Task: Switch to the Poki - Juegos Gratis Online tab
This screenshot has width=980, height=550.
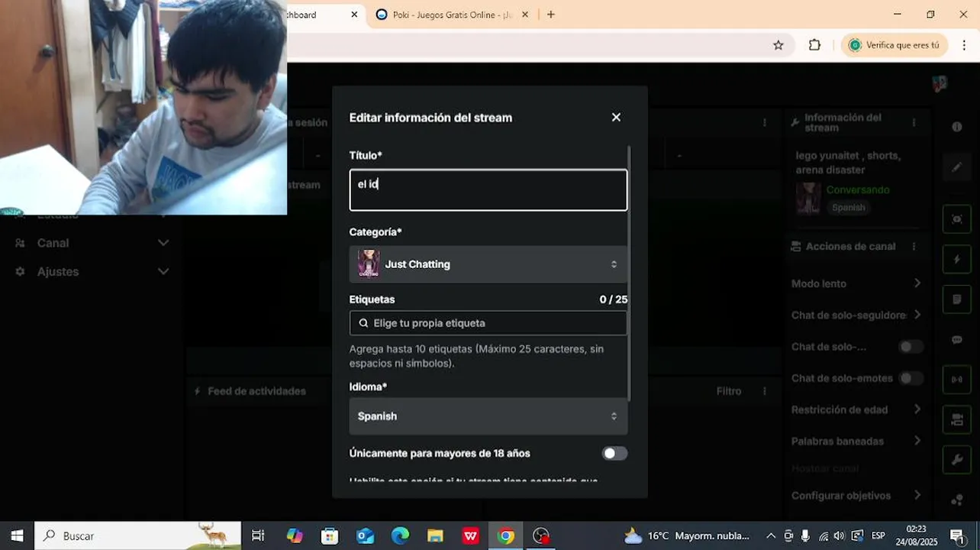Action: click(452, 15)
